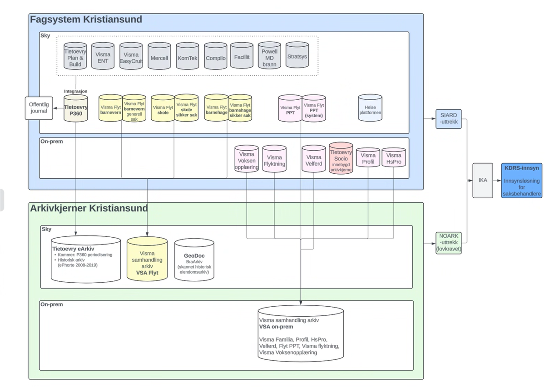Click the Visma Voksen opplæring cylinder
Viewport: 545px width, 392px height.
tap(247, 159)
